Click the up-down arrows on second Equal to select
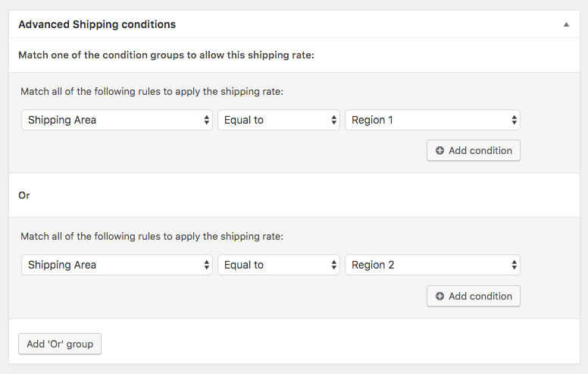 click(333, 265)
